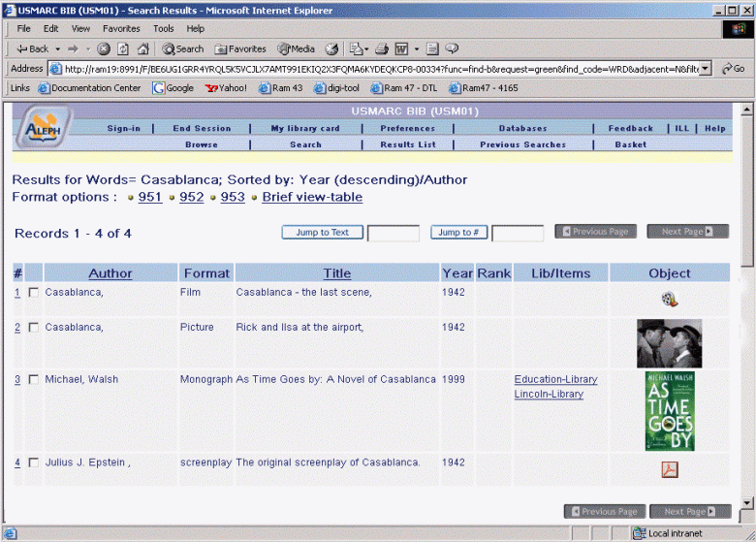756x542 pixels.
Task: Click the film reel icon for Casablanca last scene
Action: click(x=669, y=300)
